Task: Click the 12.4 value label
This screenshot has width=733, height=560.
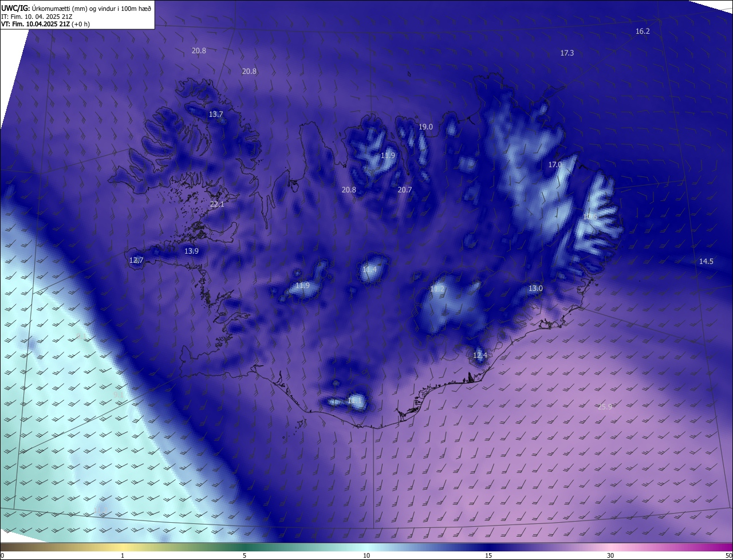Action: [x=480, y=355]
